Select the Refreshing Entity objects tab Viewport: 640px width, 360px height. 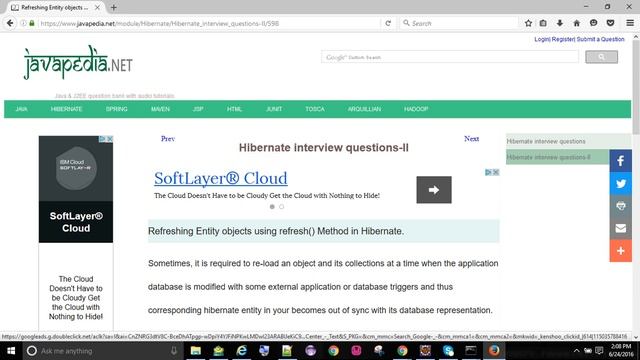[55, 7]
